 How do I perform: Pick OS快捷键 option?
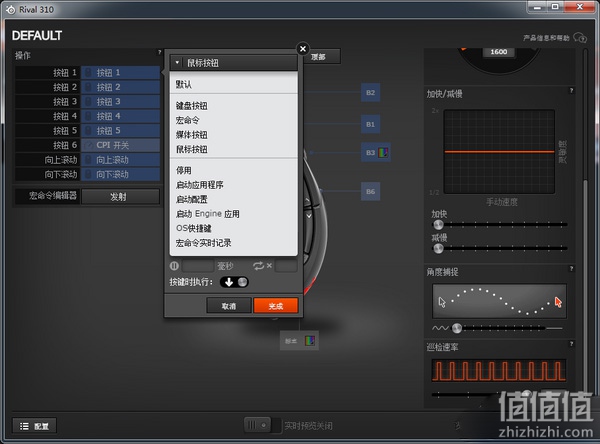click(x=194, y=228)
